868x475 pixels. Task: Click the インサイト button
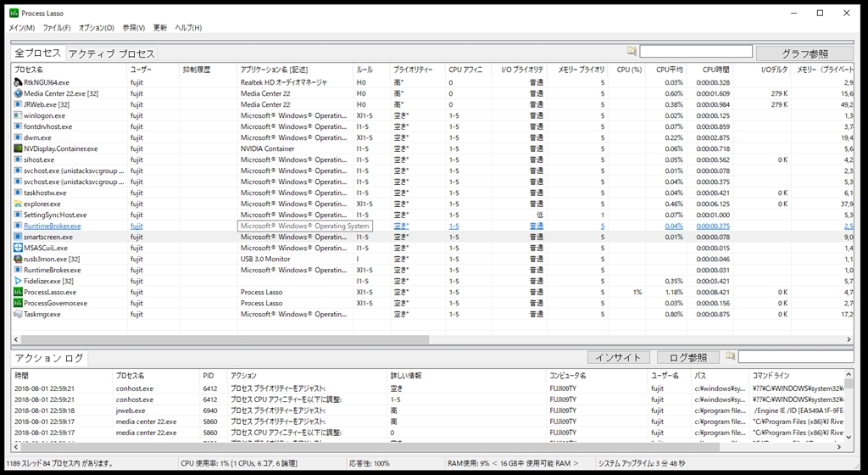618,358
